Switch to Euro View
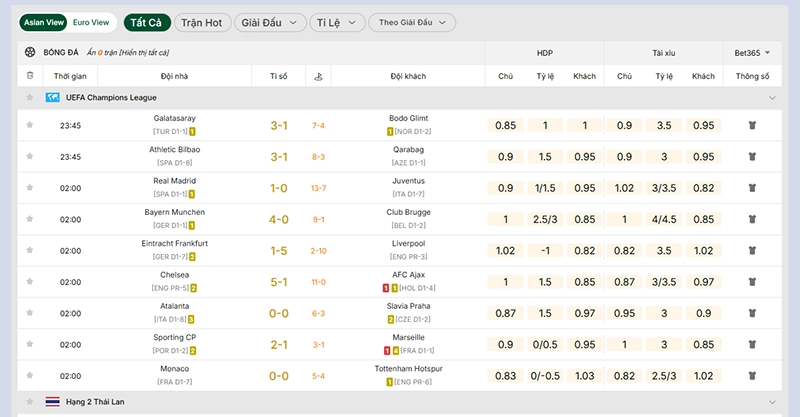The image size is (800, 417). 92,22
